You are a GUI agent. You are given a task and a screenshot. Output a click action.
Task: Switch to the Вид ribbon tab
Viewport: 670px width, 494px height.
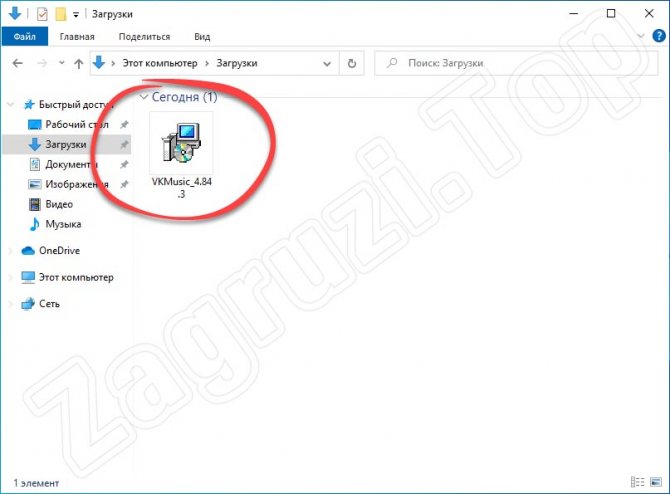[202, 37]
